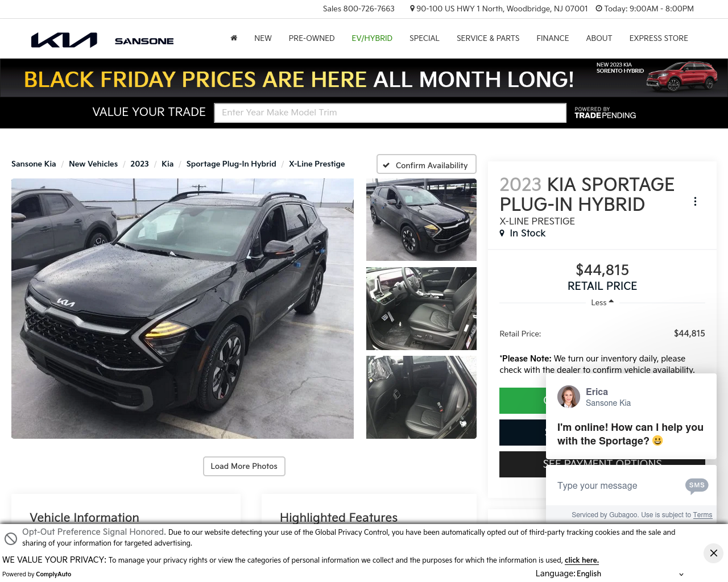Check Confirm Availability

427,164
